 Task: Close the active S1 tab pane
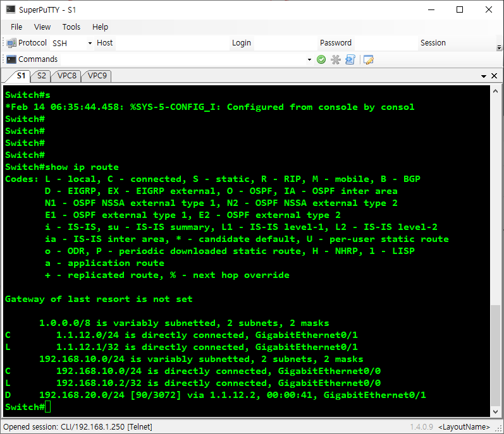pyautogui.click(x=495, y=76)
